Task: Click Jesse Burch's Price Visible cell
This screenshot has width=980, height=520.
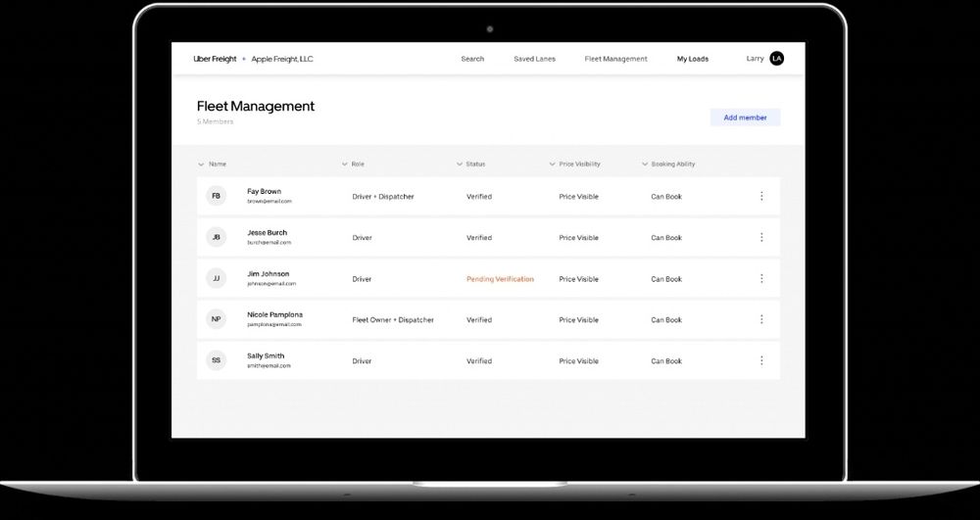Action: (x=579, y=238)
